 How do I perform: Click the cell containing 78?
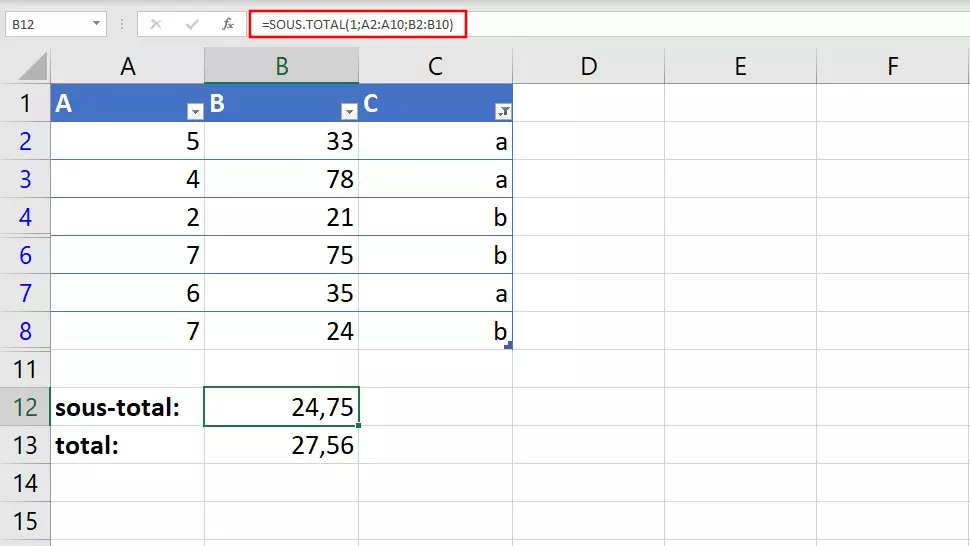[281, 179]
